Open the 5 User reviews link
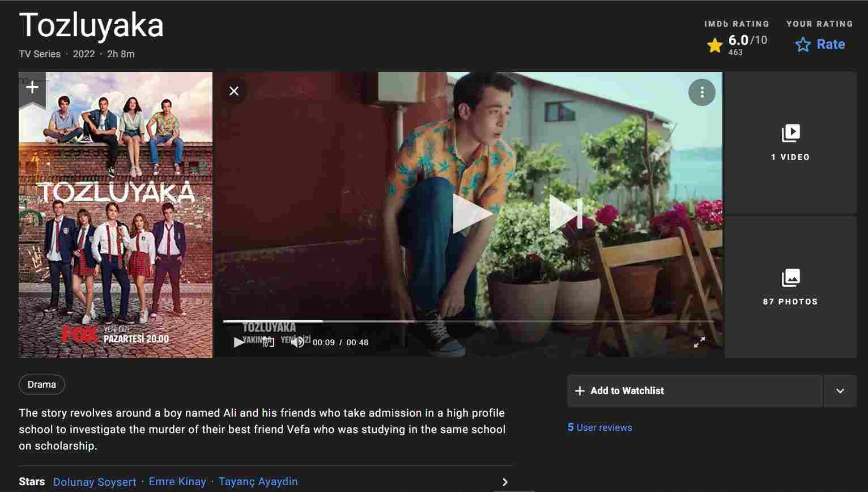 (x=600, y=427)
